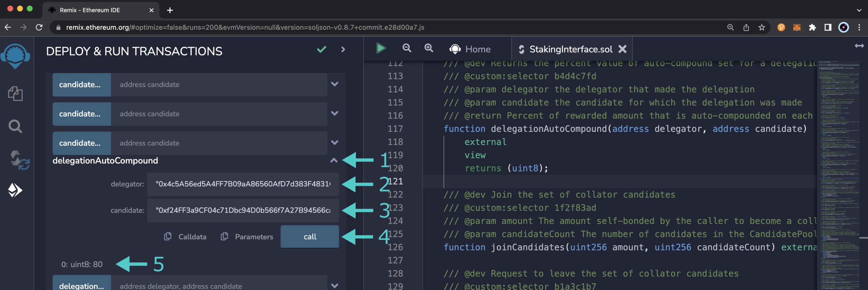Open Search in files sidebar icon
868x290 pixels.
15,127
